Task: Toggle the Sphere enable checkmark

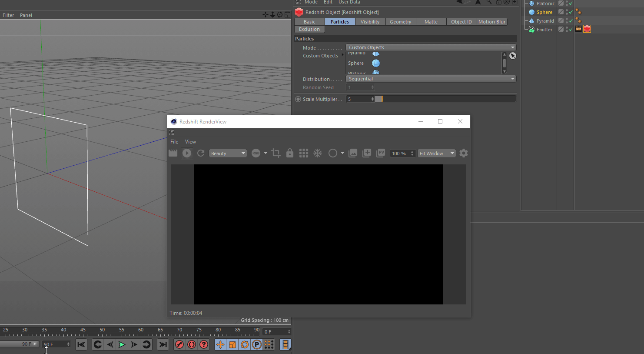Action: 571,12
